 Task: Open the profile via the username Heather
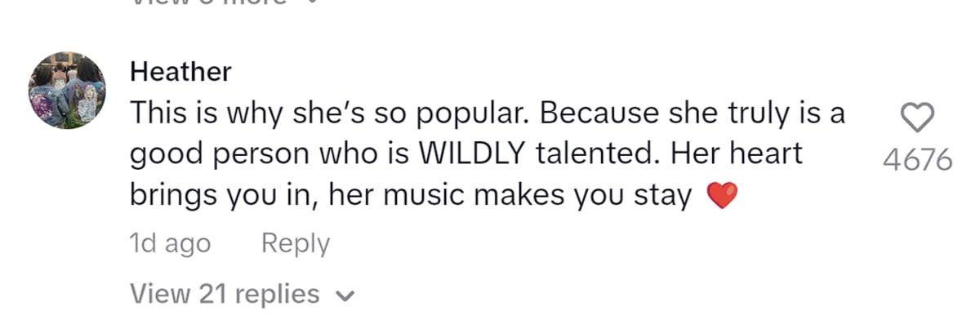[x=180, y=72]
